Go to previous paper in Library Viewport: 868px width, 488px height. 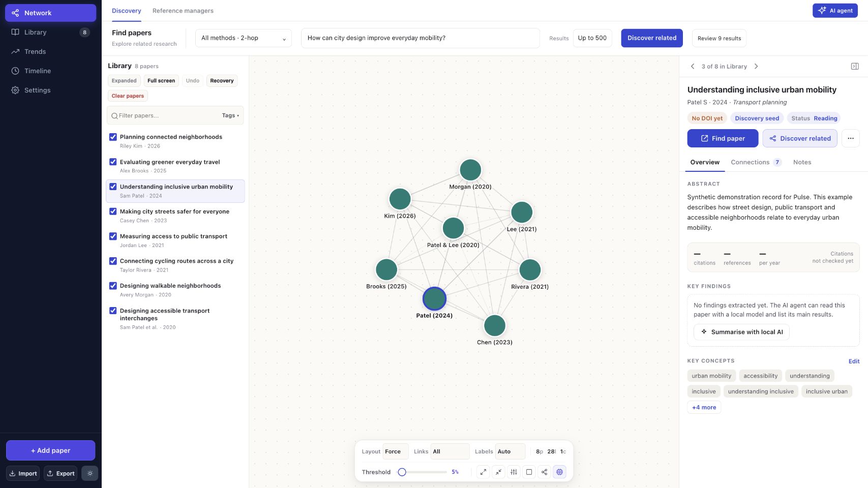[693, 66]
